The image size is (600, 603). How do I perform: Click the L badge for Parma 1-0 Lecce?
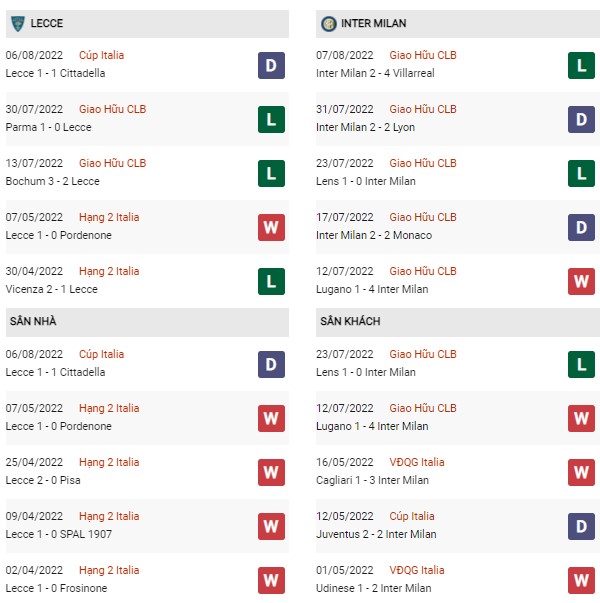[271, 119]
